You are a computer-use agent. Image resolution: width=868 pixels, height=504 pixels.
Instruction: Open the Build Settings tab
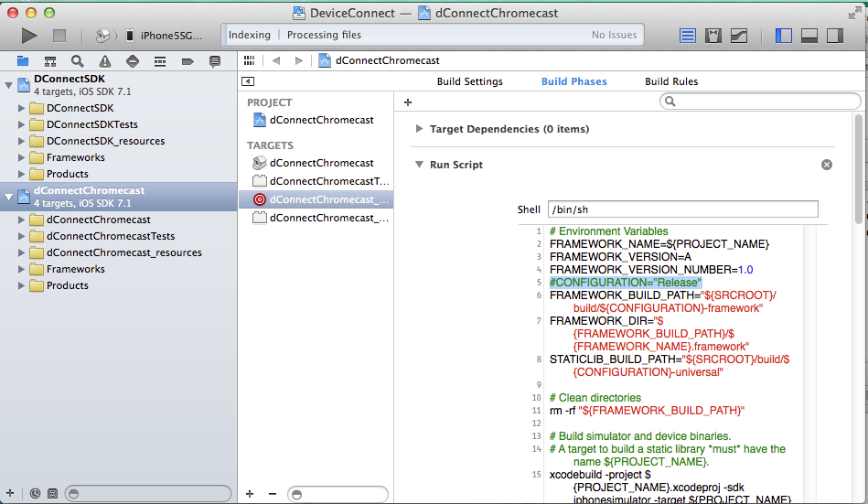[x=469, y=81]
